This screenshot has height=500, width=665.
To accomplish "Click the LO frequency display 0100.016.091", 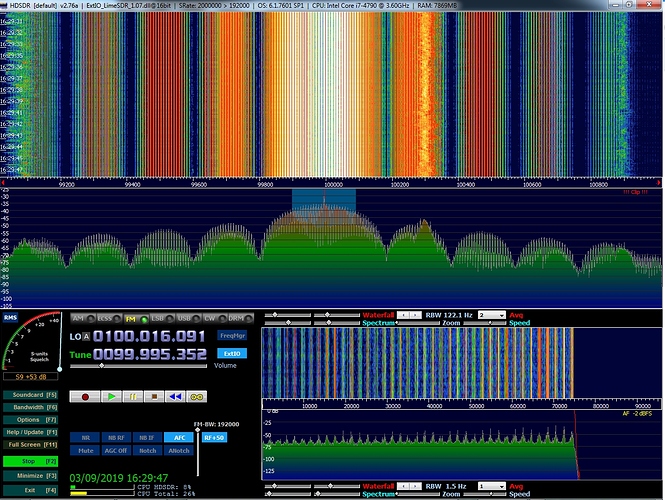I will 149,336.
